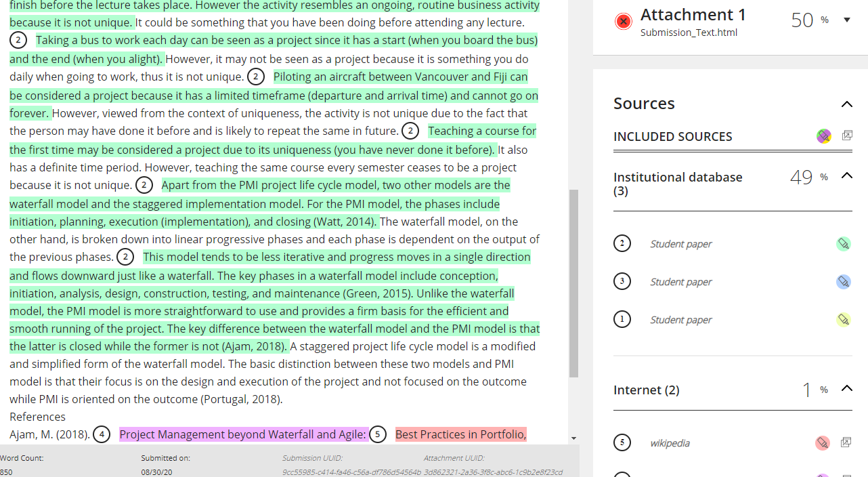
Task: Click the Submitted on date 08/30/20
Action: 157,472
